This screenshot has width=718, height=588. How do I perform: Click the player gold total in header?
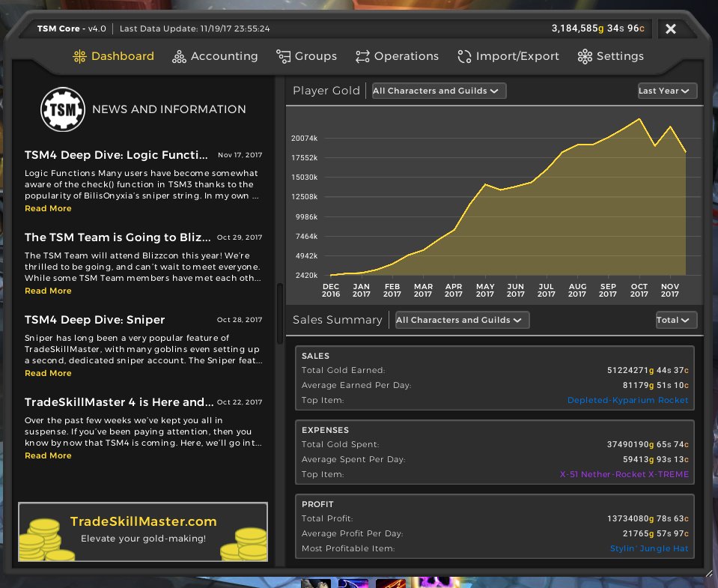597,28
